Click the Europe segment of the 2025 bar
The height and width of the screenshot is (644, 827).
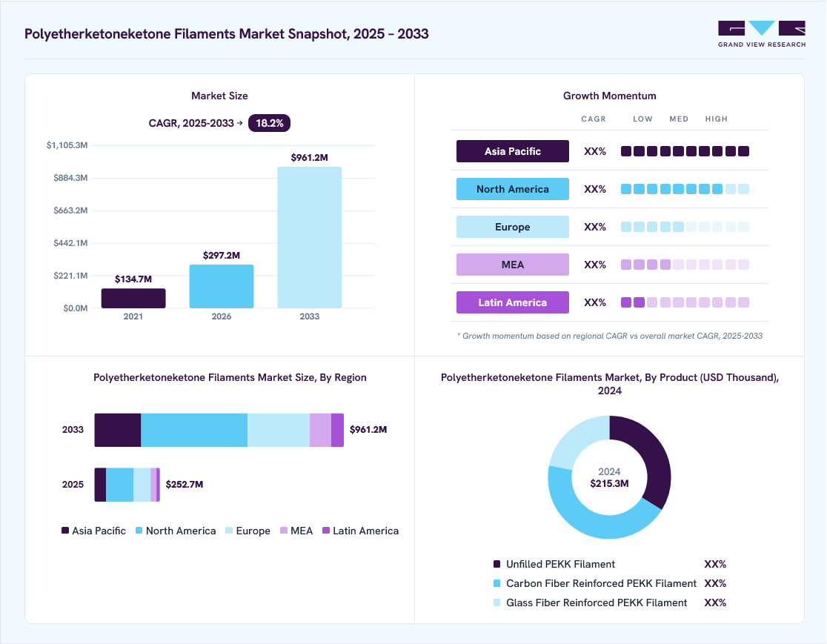[142, 485]
